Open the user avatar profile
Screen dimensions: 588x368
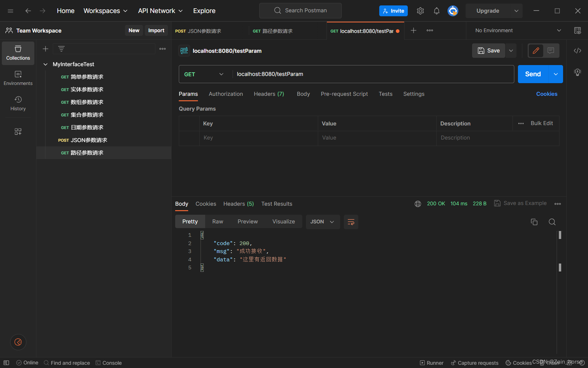pos(453,11)
